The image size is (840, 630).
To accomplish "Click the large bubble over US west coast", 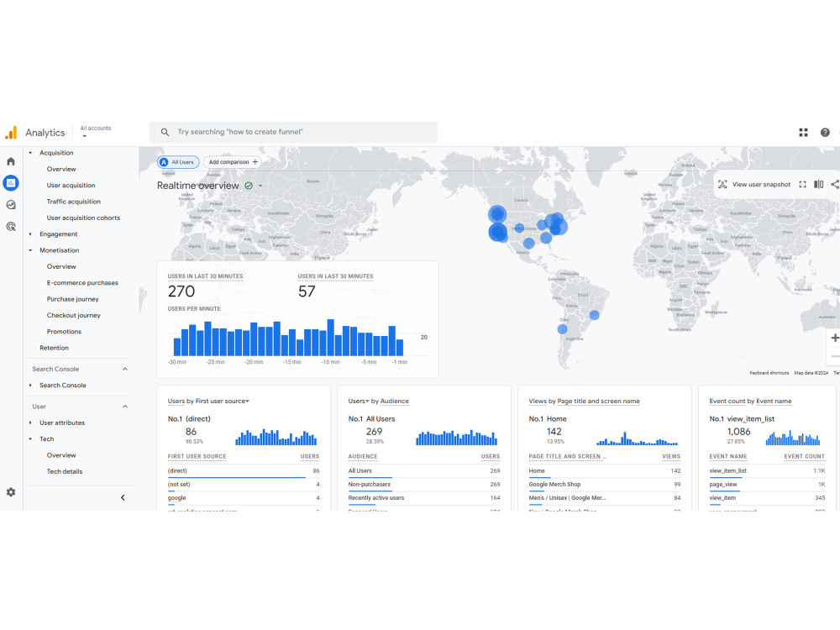I will pyautogui.click(x=497, y=232).
